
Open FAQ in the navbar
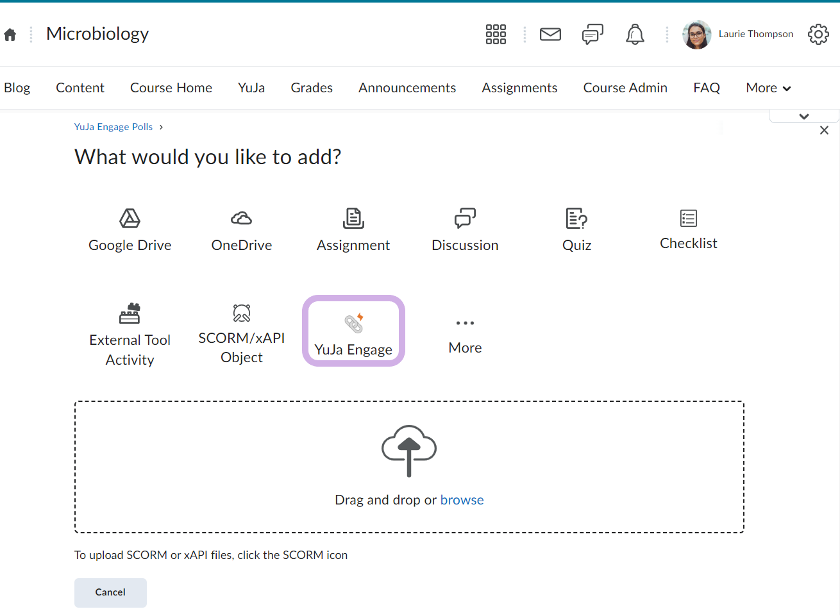707,88
